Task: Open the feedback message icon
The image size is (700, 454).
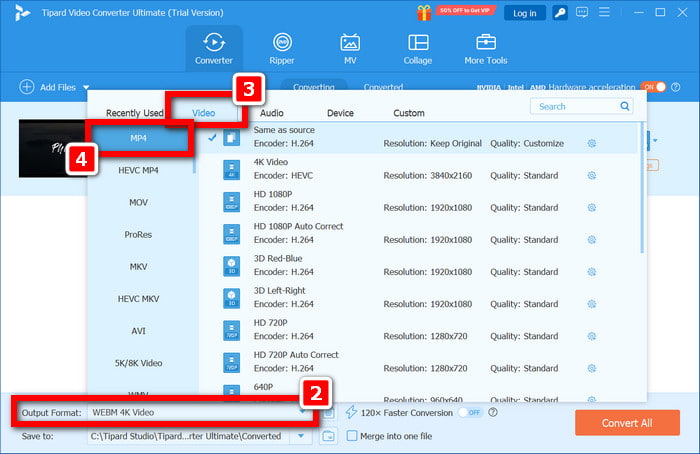Action: [582, 12]
